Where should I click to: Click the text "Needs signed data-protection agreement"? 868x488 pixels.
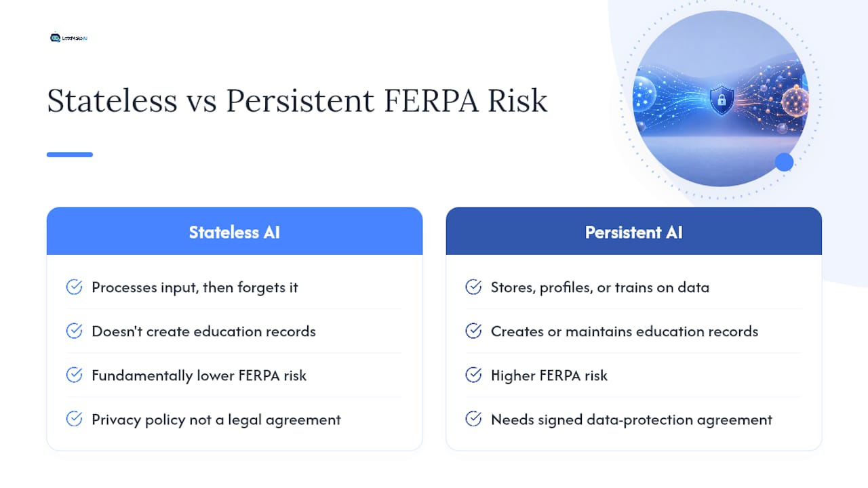click(x=631, y=420)
